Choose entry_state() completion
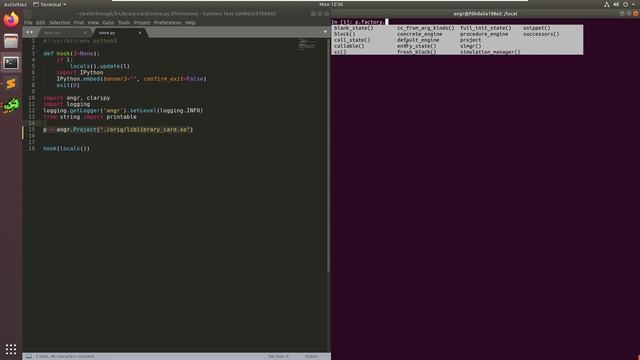640x360 pixels. tap(416, 46)
